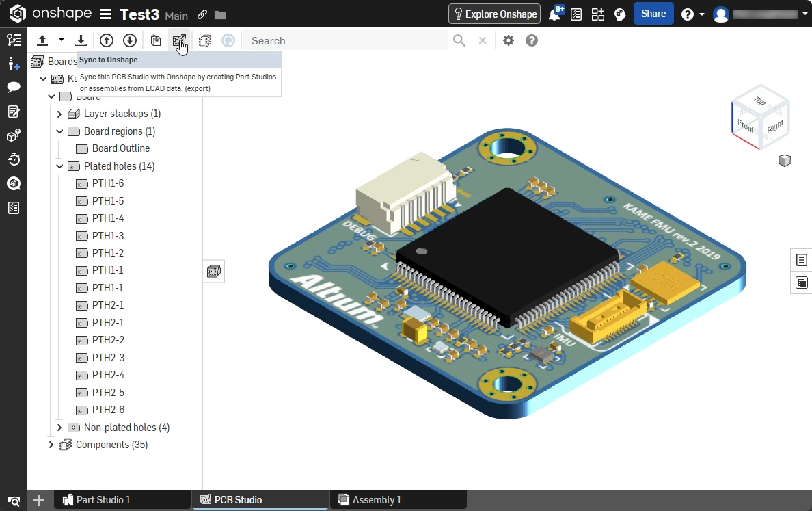Open the App Store grid icon
Screen dimensions: 812x511
coord(597,14)
